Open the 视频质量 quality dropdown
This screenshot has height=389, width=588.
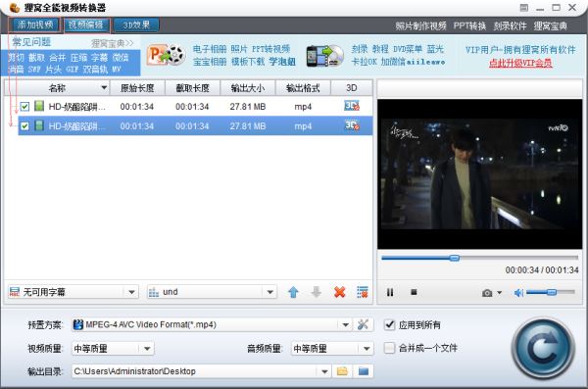click(147, 349)
